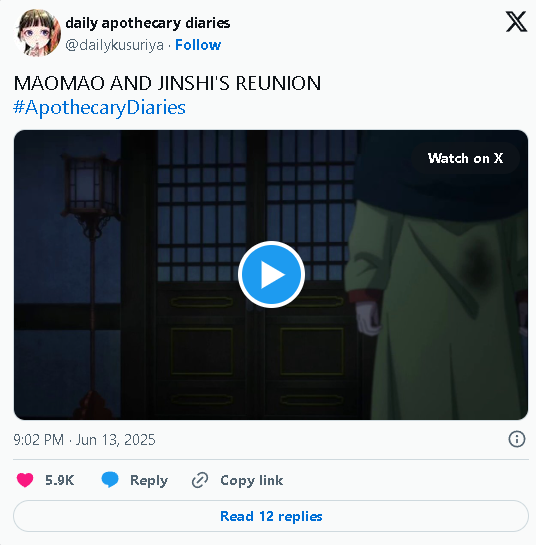Open the info circle icon beside timestamp
The height and width of the screenshot is (545, 536).
[x=517, y=439]
